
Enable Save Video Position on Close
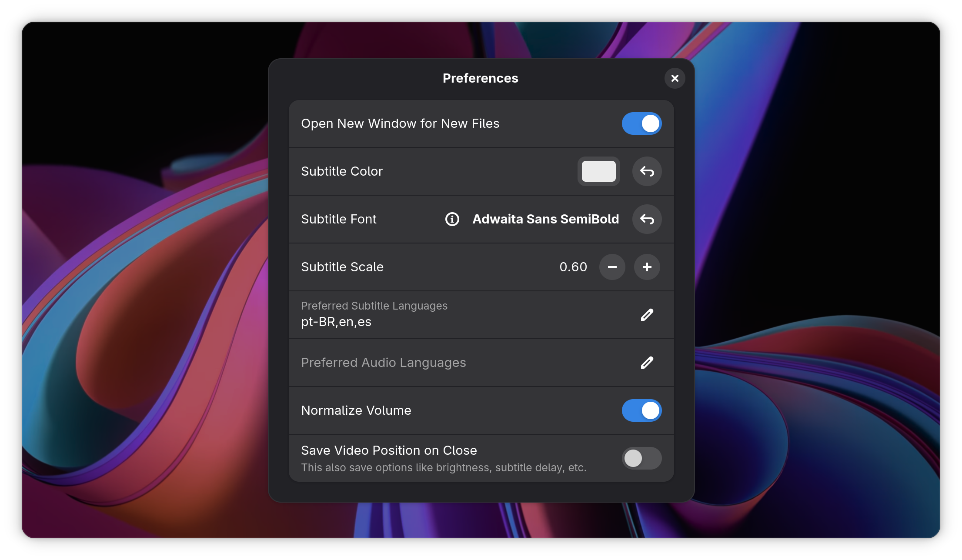pyautogui.click(x=641, y=458)
